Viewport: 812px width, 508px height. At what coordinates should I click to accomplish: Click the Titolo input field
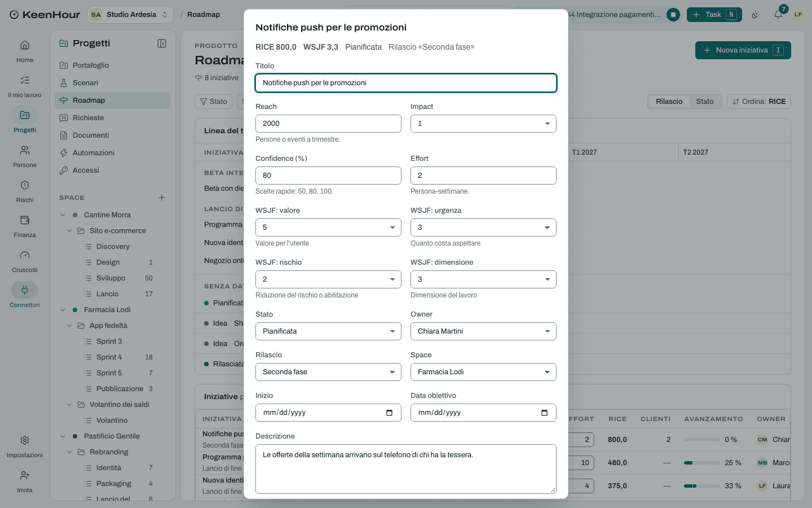(406, 83)
